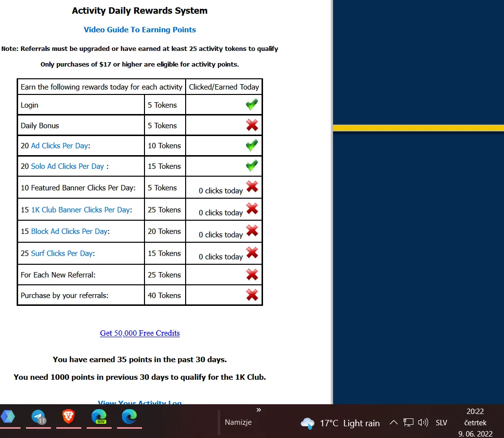Click the Get 50,000 Free Credits link
Image resolution: width=504 pixels, height=438 pixels.
tap(140, 333)
